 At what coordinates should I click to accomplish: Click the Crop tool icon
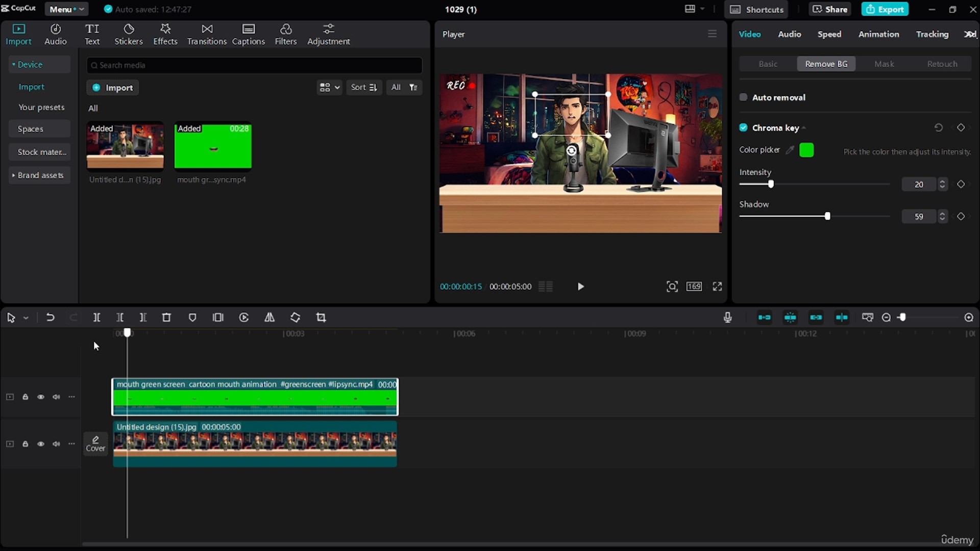pyautogui.click(x=321, y=317)
